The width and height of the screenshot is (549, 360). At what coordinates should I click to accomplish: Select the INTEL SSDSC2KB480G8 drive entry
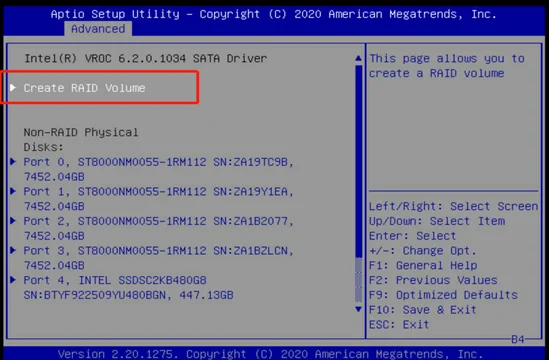(128, 288)
